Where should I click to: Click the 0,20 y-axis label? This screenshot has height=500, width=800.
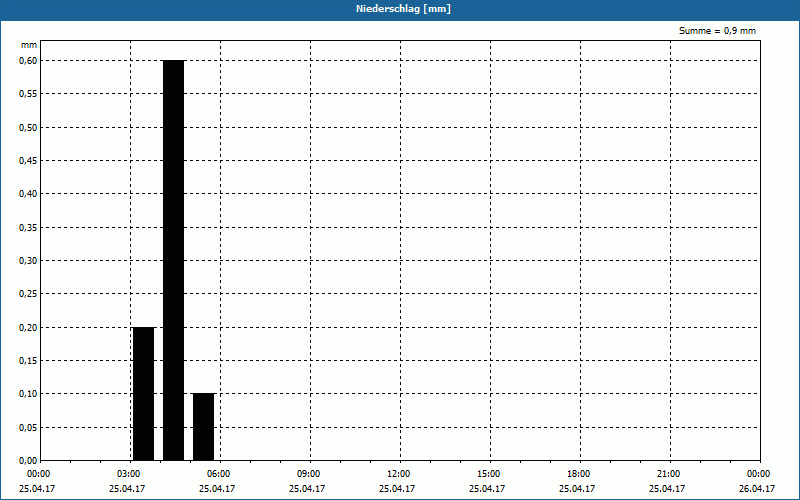28,328
